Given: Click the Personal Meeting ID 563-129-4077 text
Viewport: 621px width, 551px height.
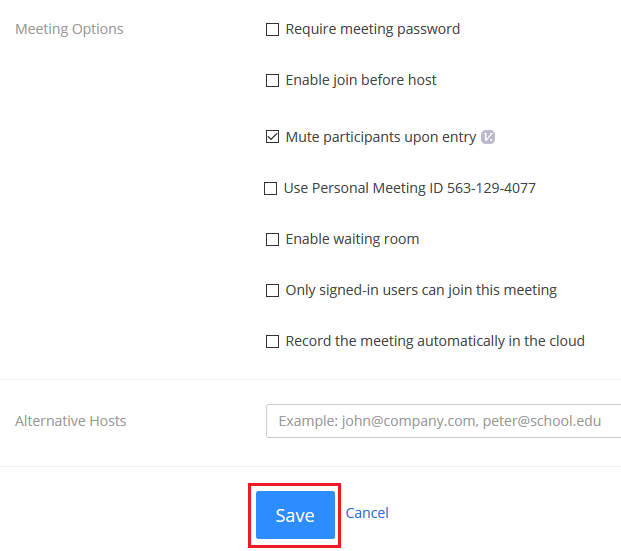Looking at the screenshot, I should point(409,187).
